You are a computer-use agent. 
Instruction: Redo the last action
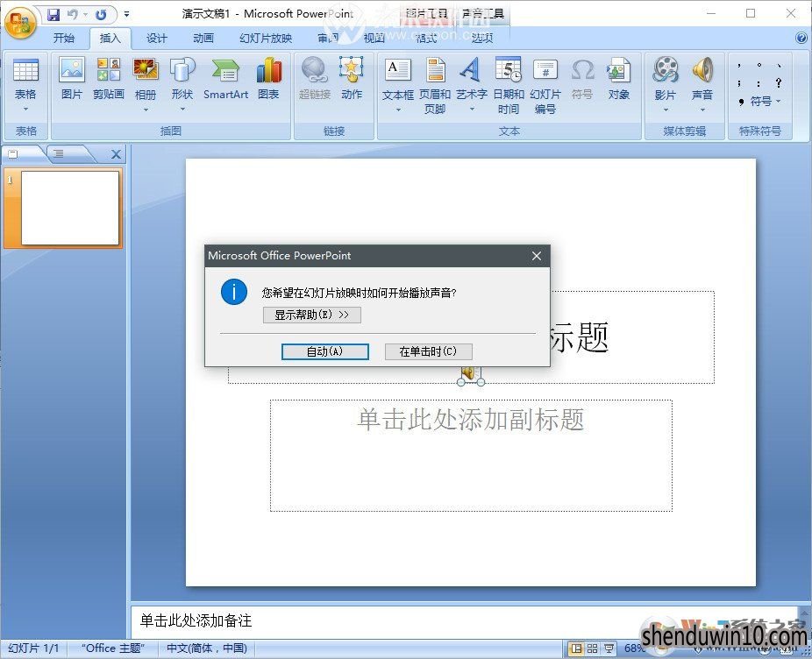coord(101,15)
